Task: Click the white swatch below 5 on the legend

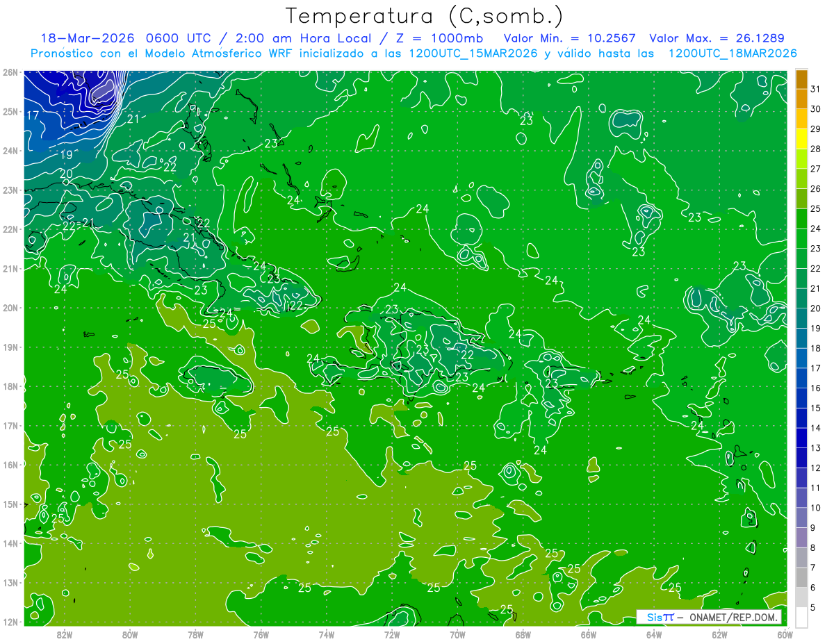Action: (x=801, y=618)
